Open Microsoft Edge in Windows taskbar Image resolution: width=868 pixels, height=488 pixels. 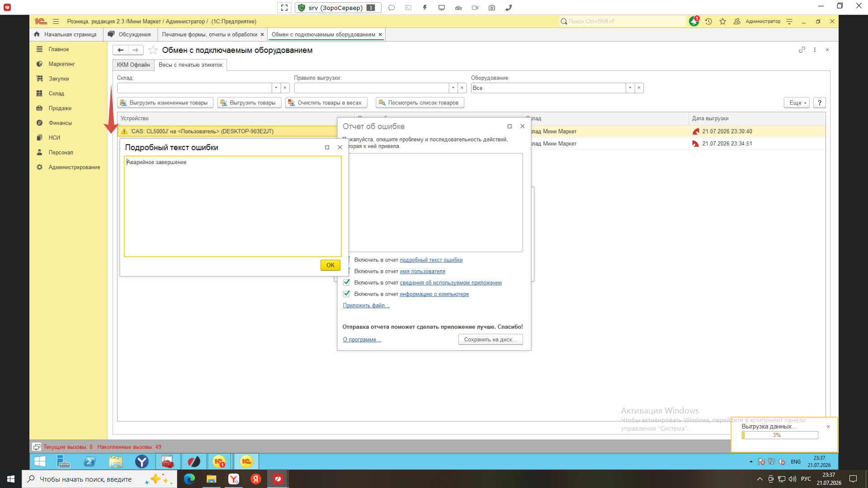(189, 479)
